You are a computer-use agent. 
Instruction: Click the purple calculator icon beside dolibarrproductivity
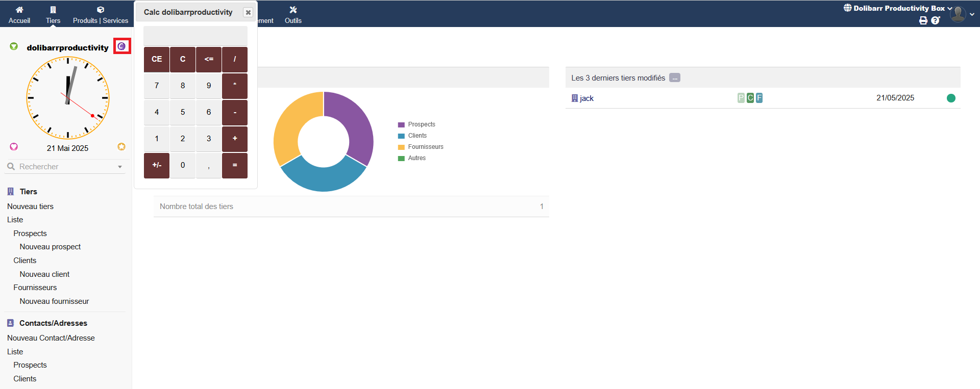(x=121, y=46)
